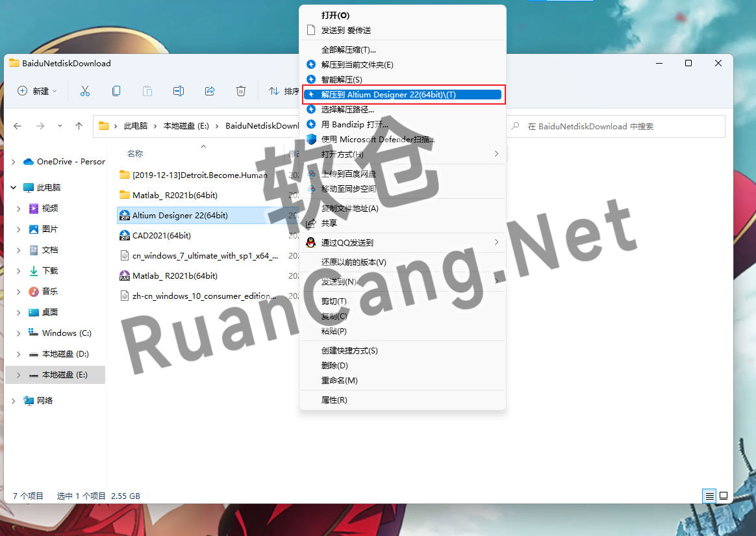
Task: Sort files by the 名称 column header
Action: (x=135, y=154)
